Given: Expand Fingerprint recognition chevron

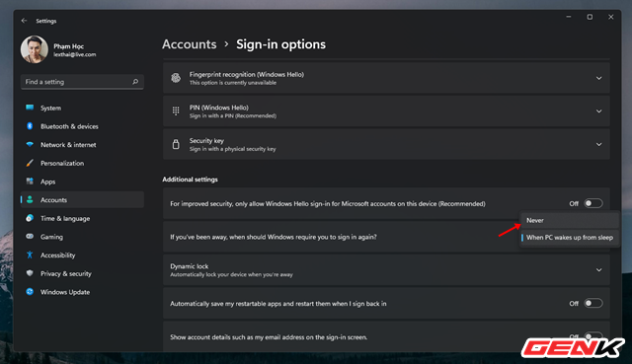Looking at the screenshot, I should tap(599, 78).
